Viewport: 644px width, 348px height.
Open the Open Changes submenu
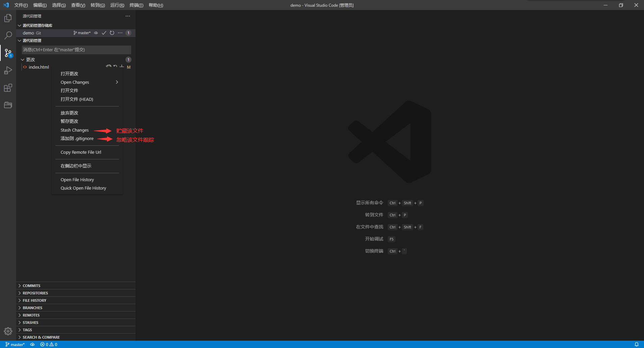click(87, 82)
